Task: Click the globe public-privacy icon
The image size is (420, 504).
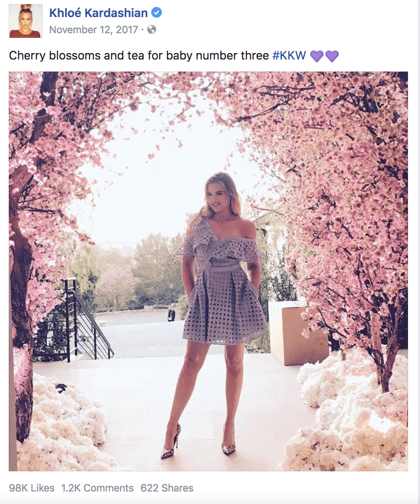Action: coord(152,30)
